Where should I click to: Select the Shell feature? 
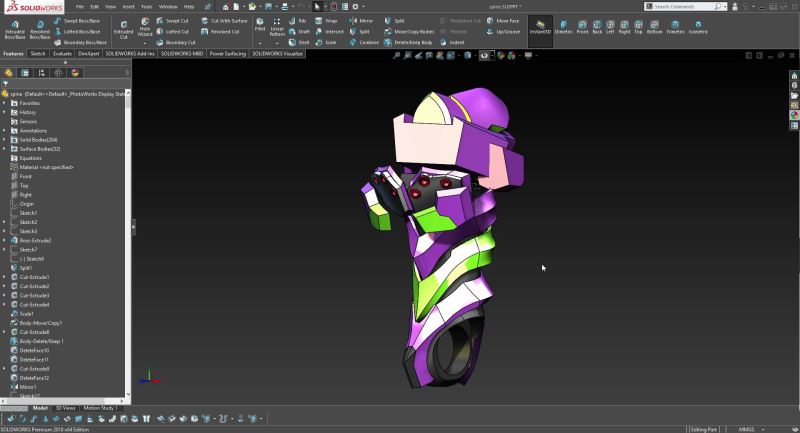coord(299,42)
